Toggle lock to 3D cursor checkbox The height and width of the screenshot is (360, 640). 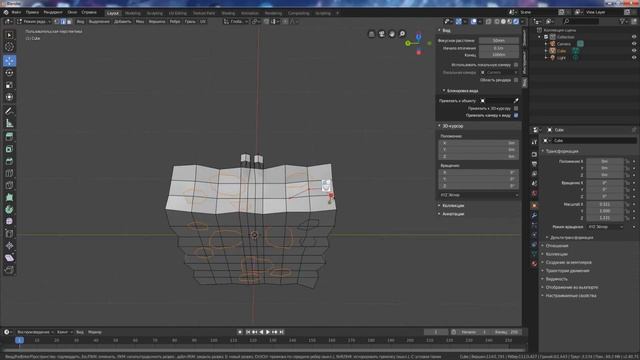516,109
